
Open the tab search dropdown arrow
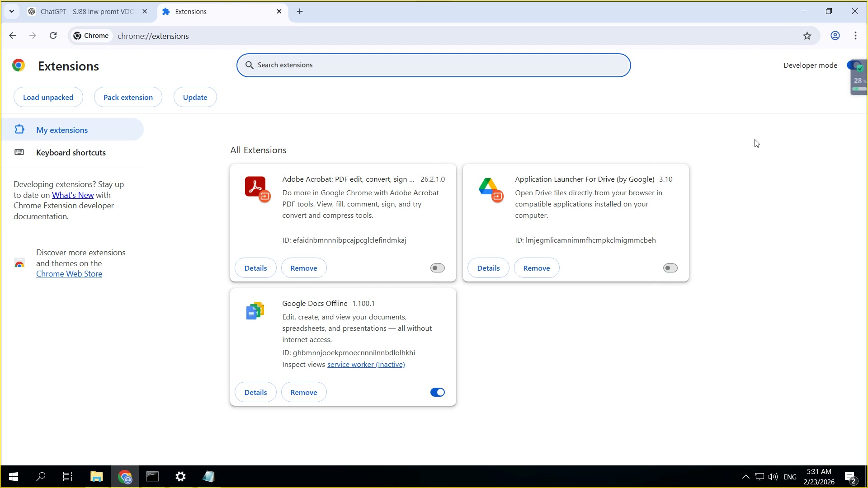pyautogui.click(x=12, y=11)
